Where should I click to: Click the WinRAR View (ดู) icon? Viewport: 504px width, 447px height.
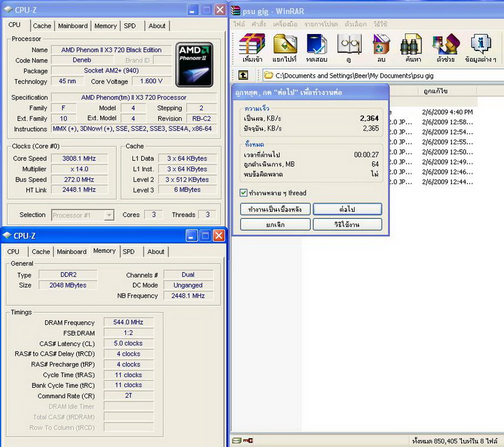(x=349, y=47)
